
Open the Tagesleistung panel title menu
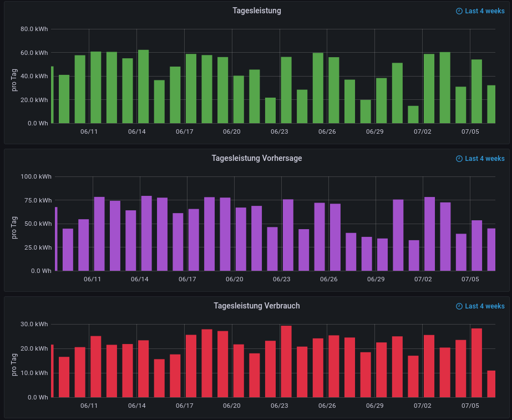coord(256,11)
